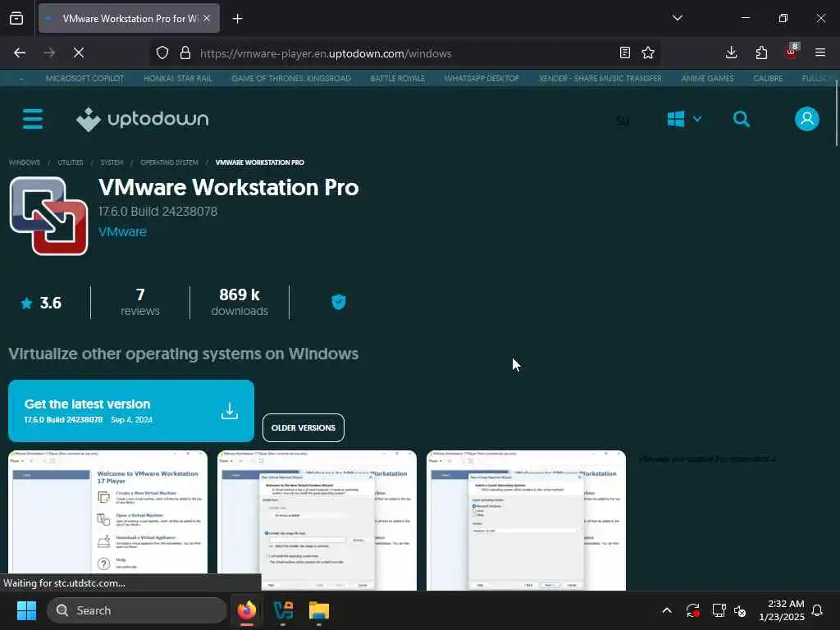The image size is (840, 630).
Task: Open the notifications bell
Action: (x=818, y=610)
